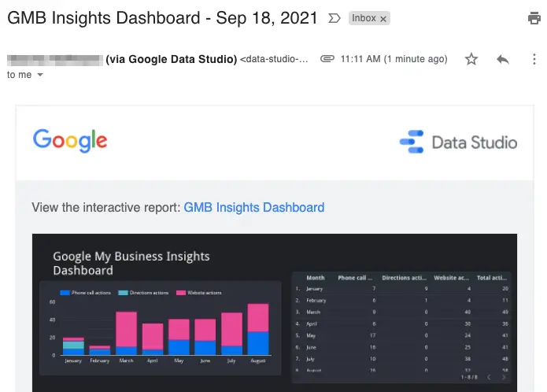Click the Website actions pink legend swatch
The height and width of the screenshot is (392, 547).
[x=181, y=293]
